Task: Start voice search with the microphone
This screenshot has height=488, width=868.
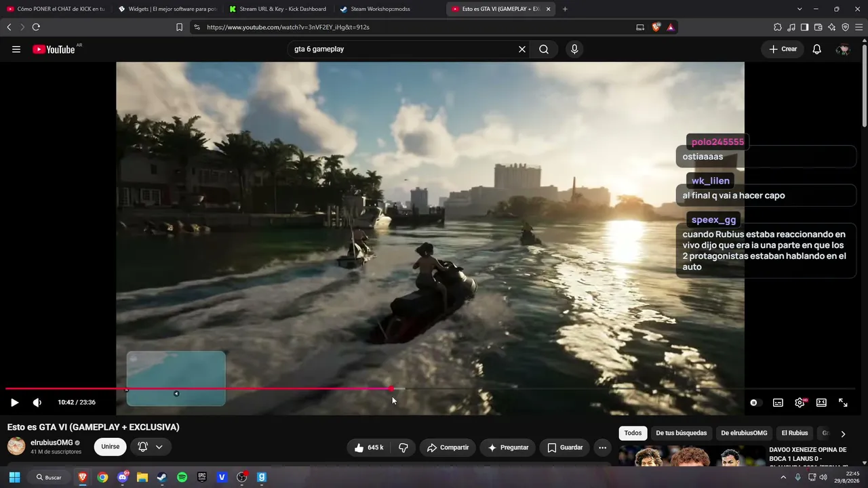Action: (x=574, y=49)
